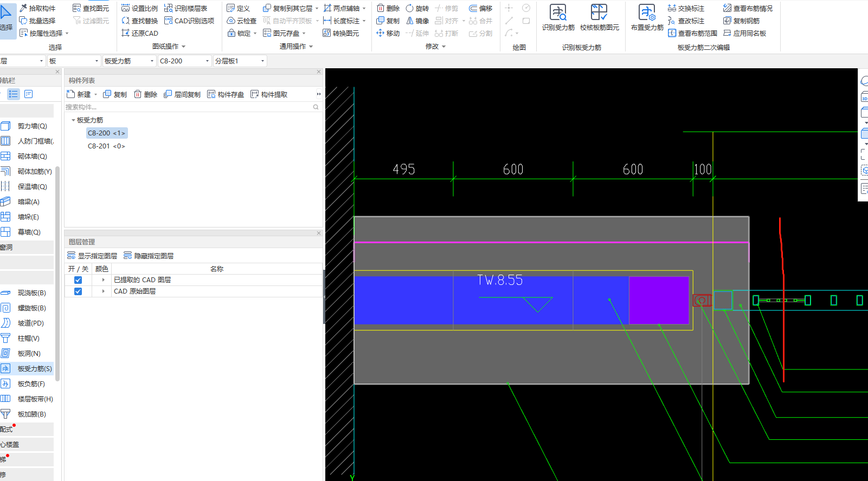Click 交换标注 swap annotation tool
This screenshot has height=481, width=868.
pos(686,8)
